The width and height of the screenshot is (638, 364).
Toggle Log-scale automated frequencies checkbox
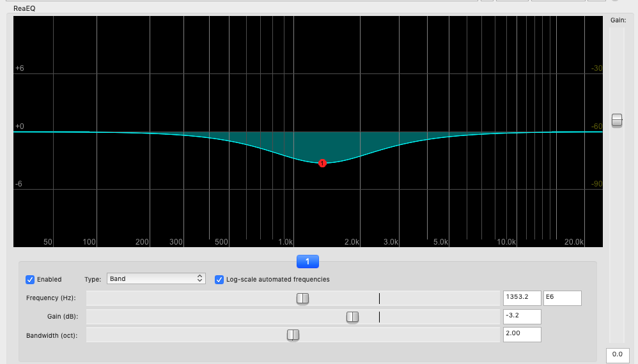tap(219, 280)
